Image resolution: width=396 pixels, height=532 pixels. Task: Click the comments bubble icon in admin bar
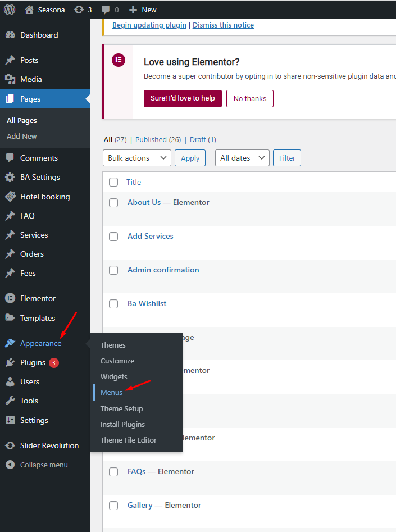(106, 10)
